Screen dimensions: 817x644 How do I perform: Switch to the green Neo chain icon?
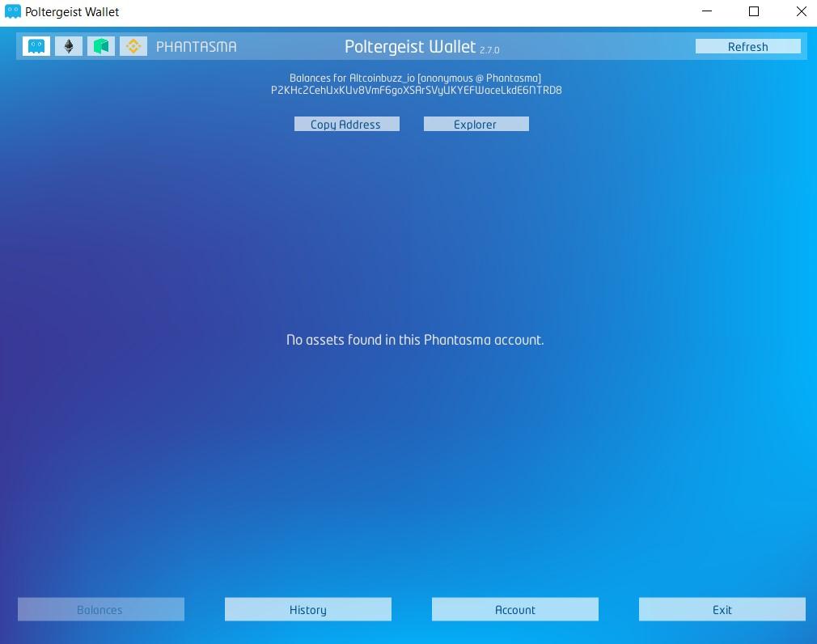click(101, 46)
